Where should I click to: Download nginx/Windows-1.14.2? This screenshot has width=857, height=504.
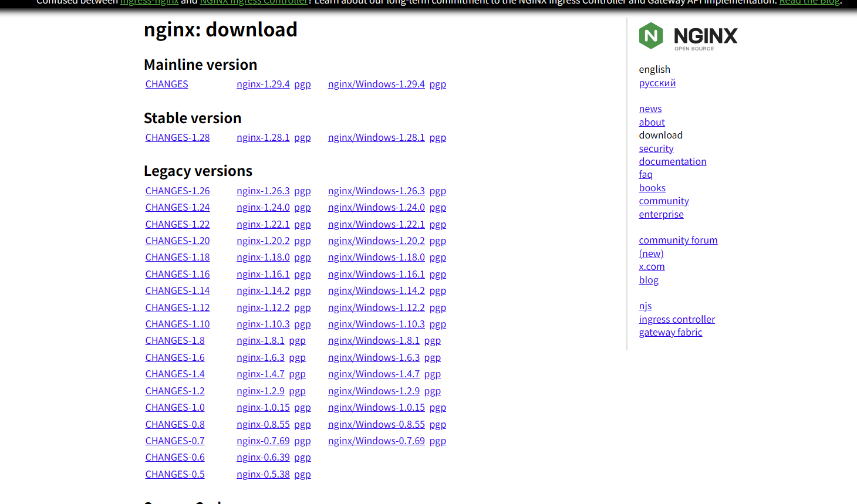[x=376, y=291]
